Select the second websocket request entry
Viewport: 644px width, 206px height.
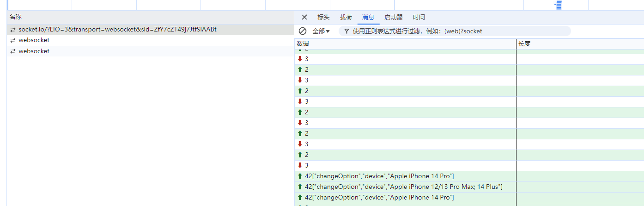coord(34,40)
